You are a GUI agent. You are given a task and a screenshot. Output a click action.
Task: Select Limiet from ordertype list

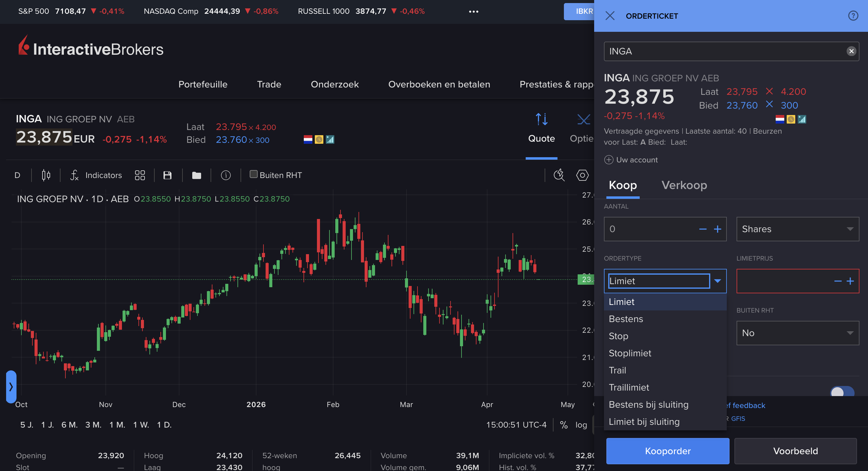coord(665,302)
